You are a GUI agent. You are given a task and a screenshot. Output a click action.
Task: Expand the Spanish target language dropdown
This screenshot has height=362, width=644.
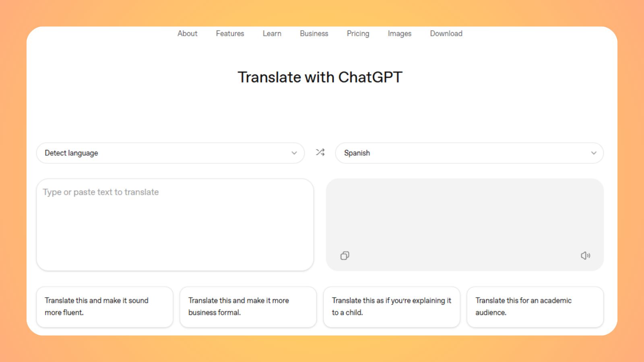[x=469, y=153]
